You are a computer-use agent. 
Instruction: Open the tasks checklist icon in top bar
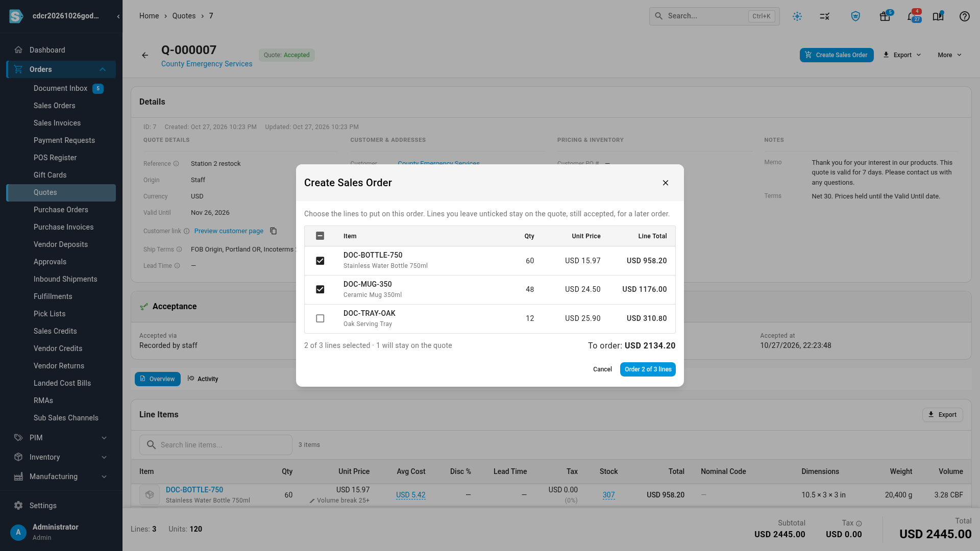(824, 16)
